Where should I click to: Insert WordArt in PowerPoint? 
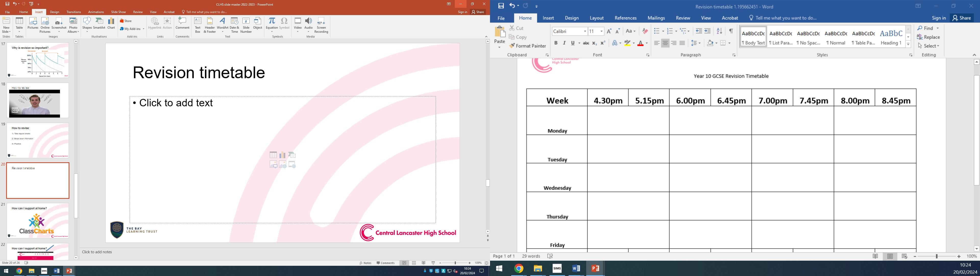(223, 24)
